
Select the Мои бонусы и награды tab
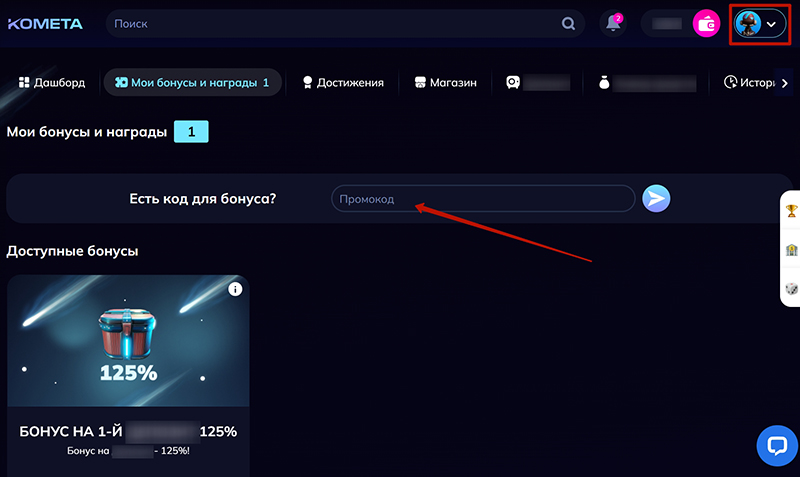192,83
